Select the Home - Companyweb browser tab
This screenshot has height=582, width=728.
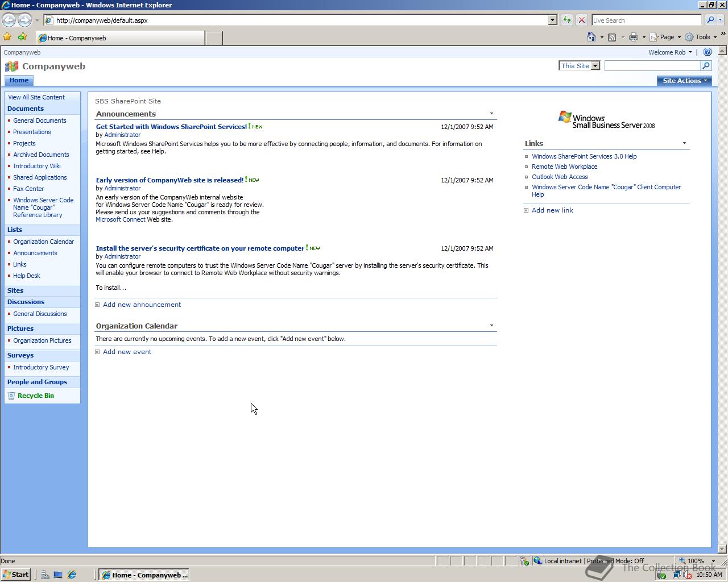coord(120,38)
